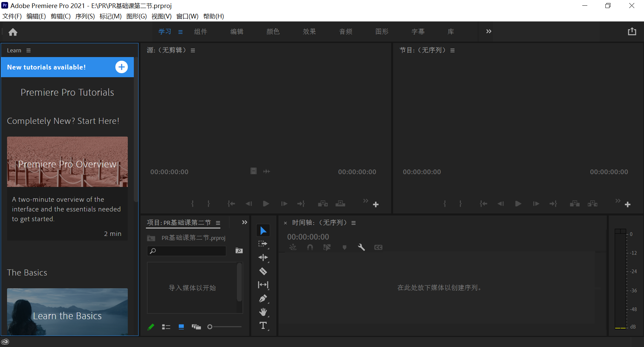Show hidden workspaces overflow chevron
This screenshot has width=644, height=347.
click(x=489, y=31)
